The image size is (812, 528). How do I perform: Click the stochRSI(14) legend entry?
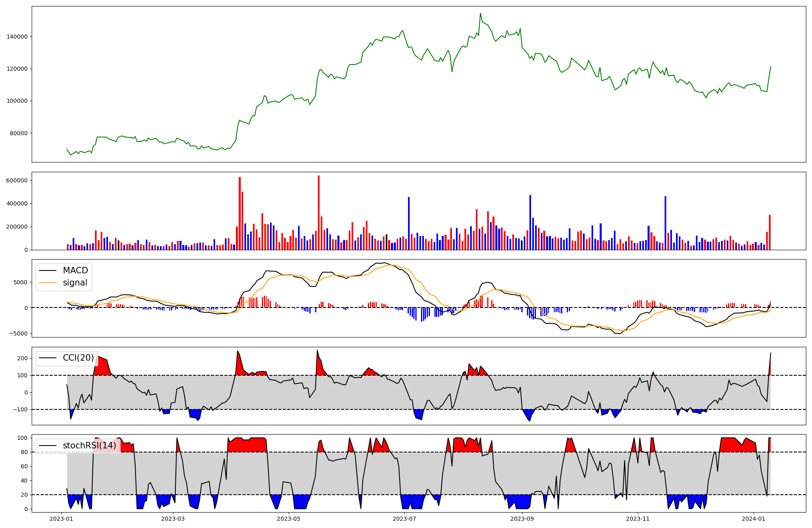89,446
